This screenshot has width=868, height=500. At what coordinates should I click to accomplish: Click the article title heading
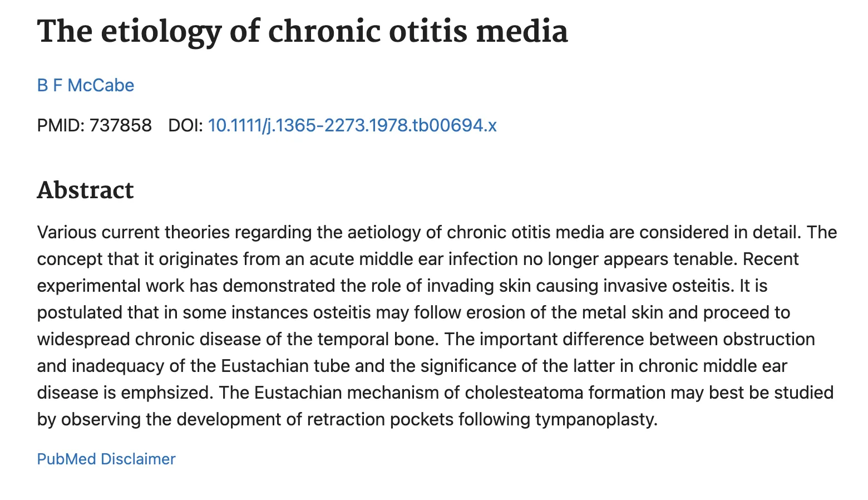click(302, 31)
